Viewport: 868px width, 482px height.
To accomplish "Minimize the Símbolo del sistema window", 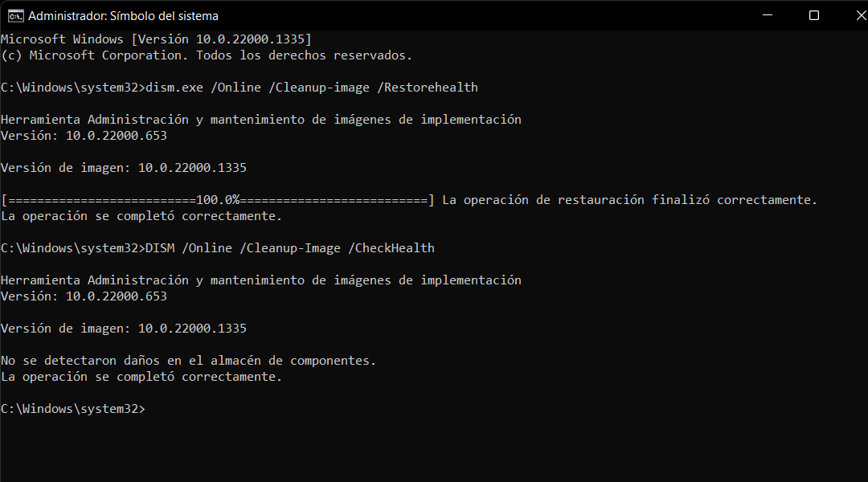I will (x=768, y=15).
